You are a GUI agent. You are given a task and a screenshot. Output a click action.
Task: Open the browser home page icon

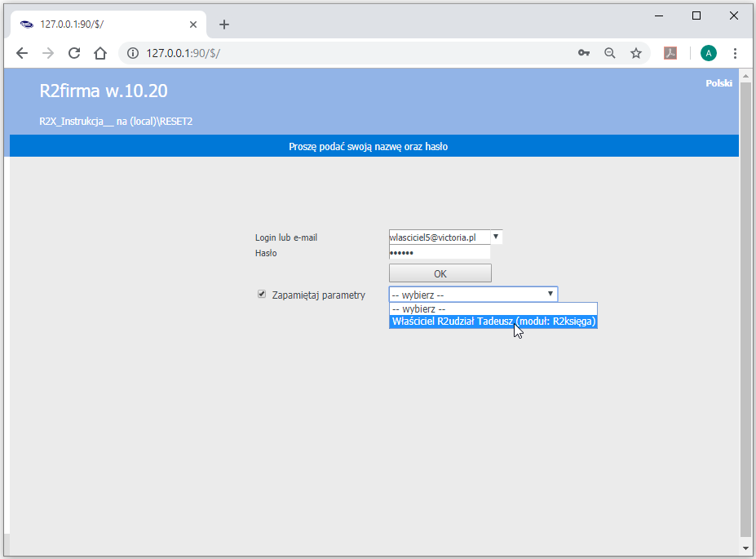coord(100,53)
